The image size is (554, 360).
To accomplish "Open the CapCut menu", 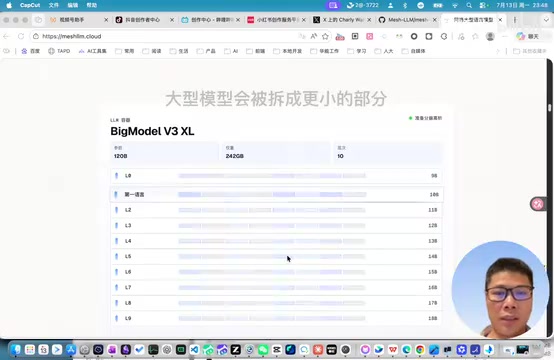I will point(30,5).
